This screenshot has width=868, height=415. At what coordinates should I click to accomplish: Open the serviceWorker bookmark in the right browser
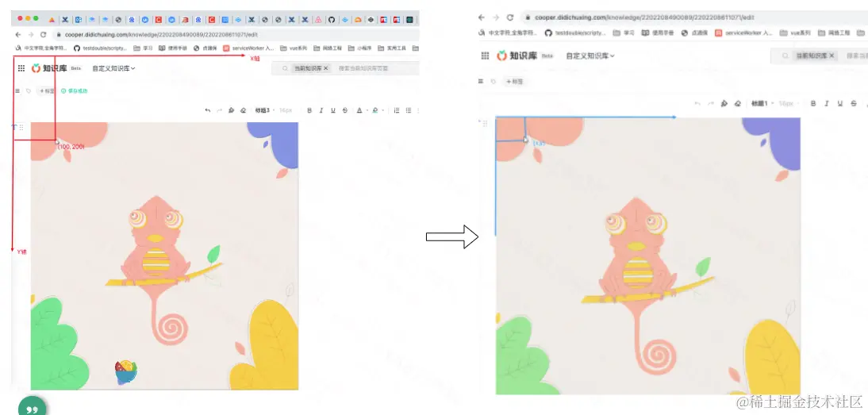(x=743, y=33)
